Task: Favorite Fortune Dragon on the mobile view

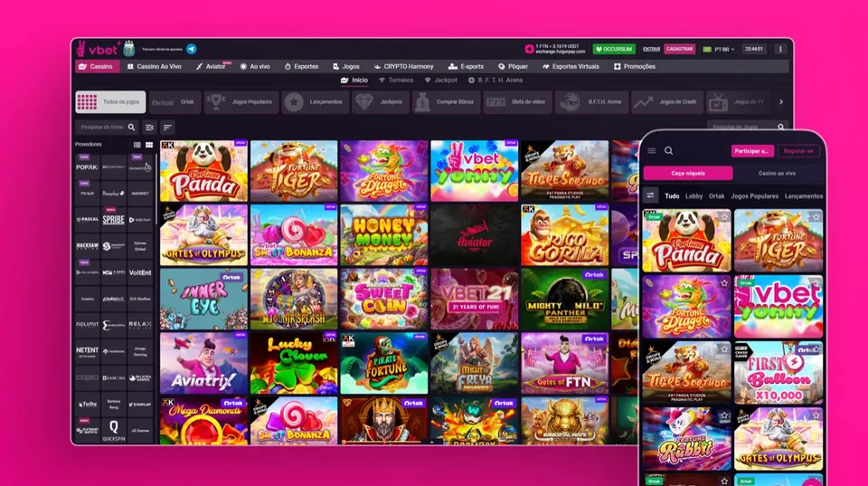Action: (724, 283)
